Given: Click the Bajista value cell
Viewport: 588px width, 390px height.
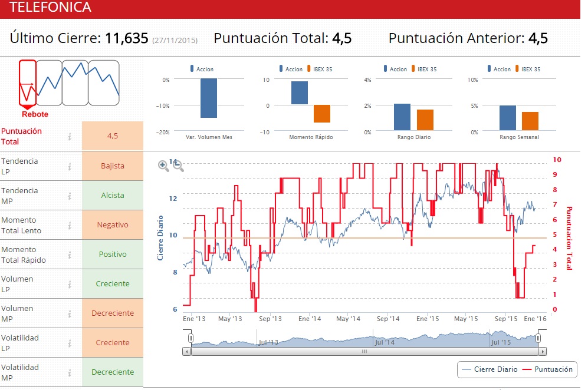Looking at the screenshot, I should tap(113, 166).
